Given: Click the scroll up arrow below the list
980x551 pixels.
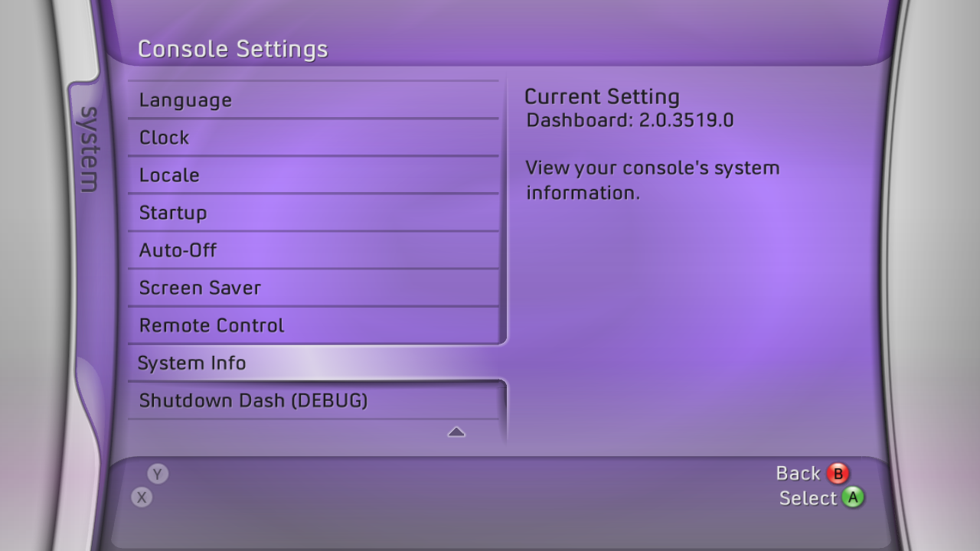Looking at the screenshot, I should pyautogui.click(x=456, y=432).
